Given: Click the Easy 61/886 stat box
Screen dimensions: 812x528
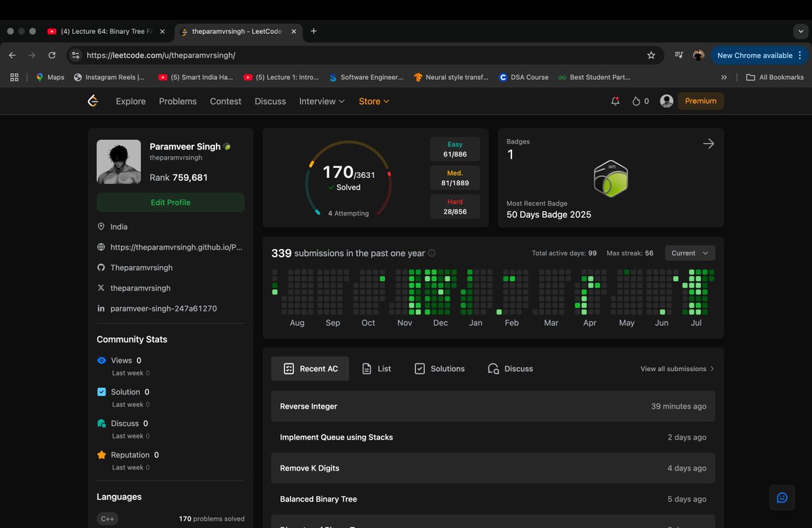Looking at the screenshot, I should (455, 149).
